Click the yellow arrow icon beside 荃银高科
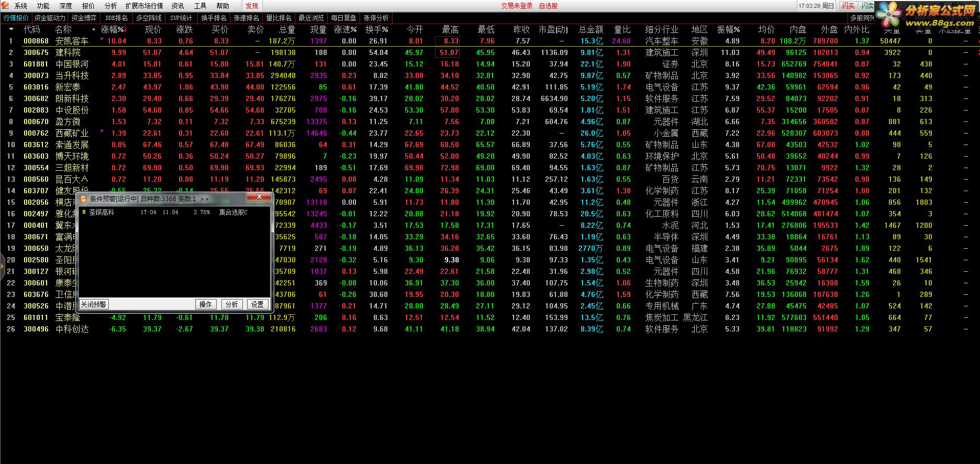The height and width of the screenshot is (464, 980). pos(84,212)
